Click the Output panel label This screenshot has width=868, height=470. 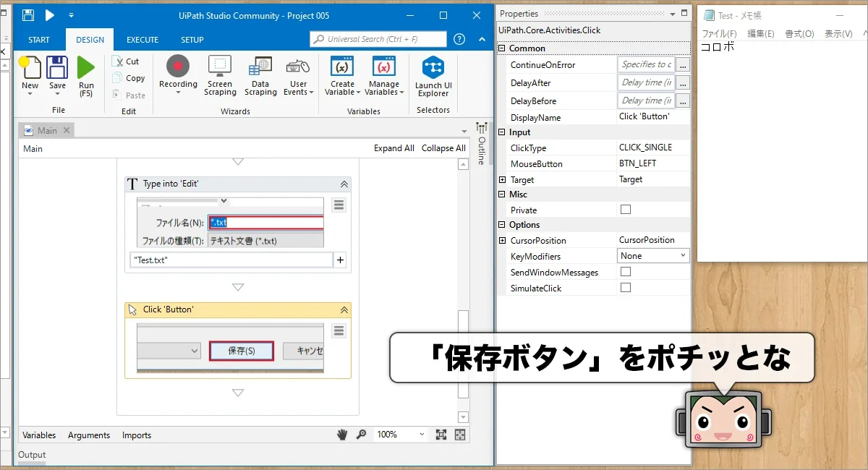[x=32, y=455]
